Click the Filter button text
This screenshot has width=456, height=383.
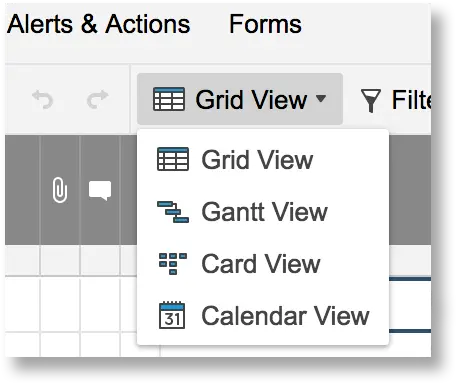point(411,100)
